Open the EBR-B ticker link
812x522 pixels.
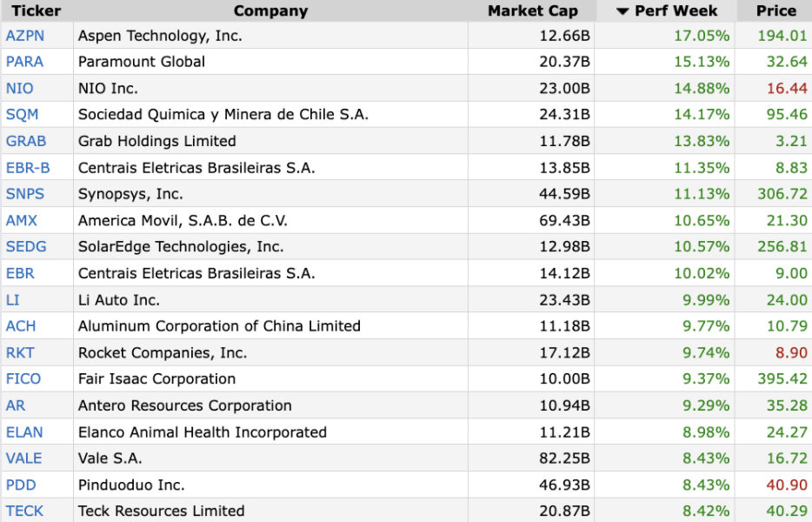(28, 168)
